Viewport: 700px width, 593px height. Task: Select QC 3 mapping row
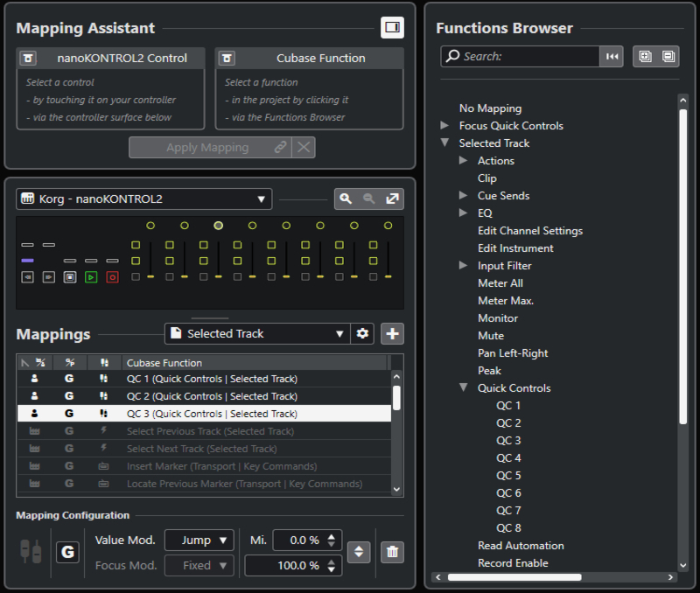[204, 414]
